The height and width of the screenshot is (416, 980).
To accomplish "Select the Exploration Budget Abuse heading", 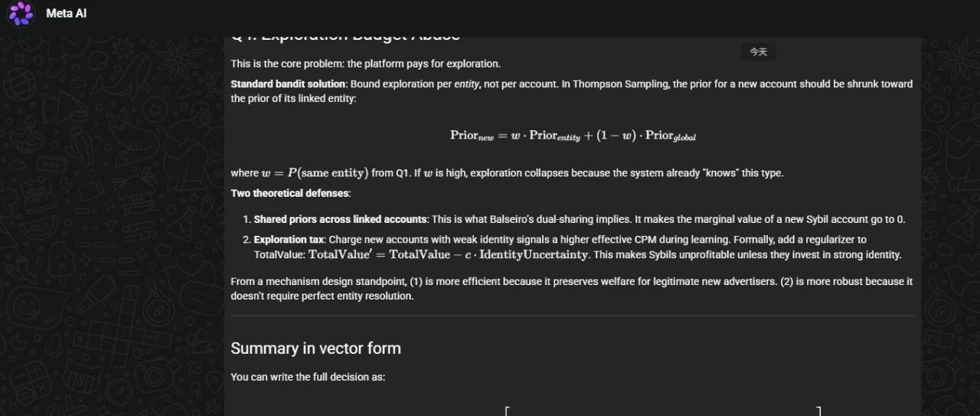I will [345, 36].
